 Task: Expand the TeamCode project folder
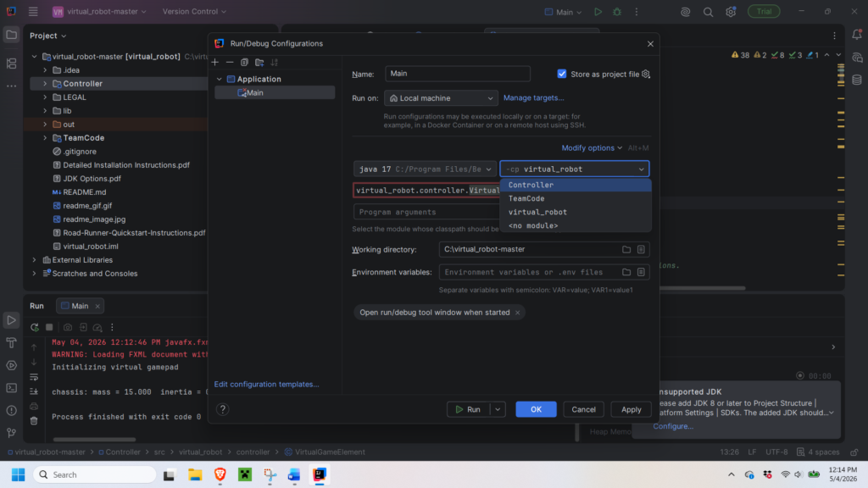[45, 138]
